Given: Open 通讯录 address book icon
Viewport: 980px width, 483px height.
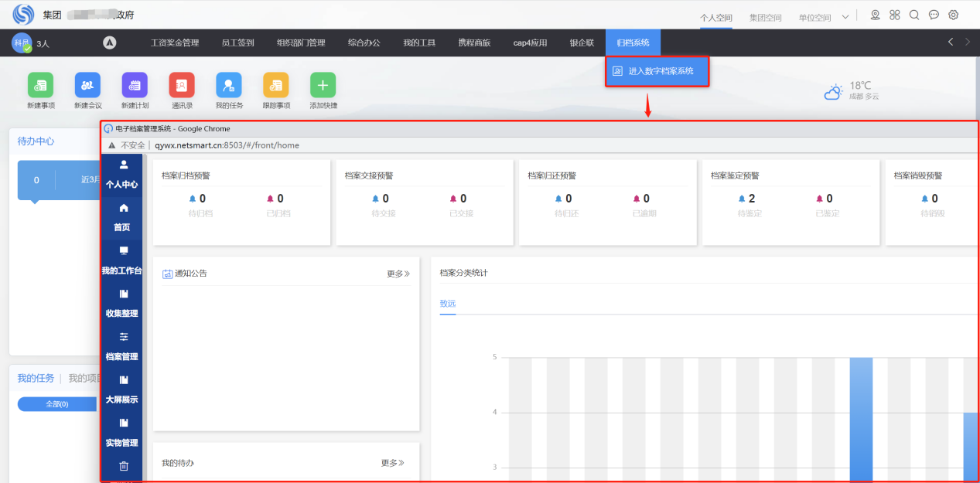Looking at the screenshot, I should click(x=182, y=85).
